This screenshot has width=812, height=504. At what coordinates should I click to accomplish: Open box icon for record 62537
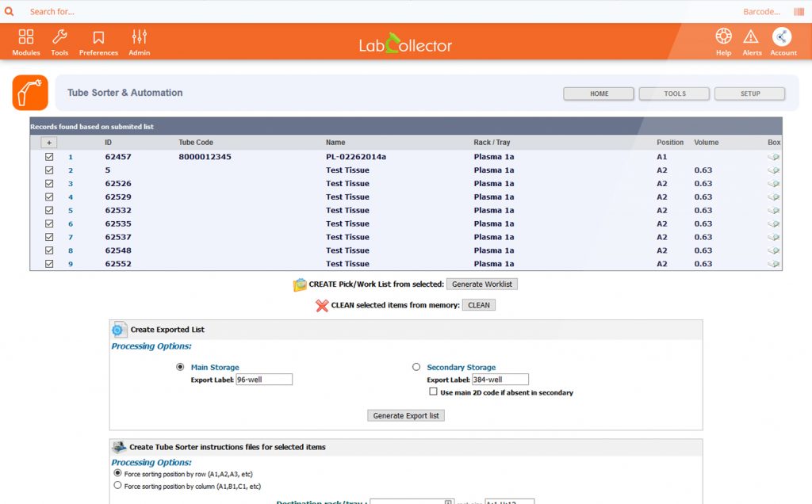coord(774,237)
